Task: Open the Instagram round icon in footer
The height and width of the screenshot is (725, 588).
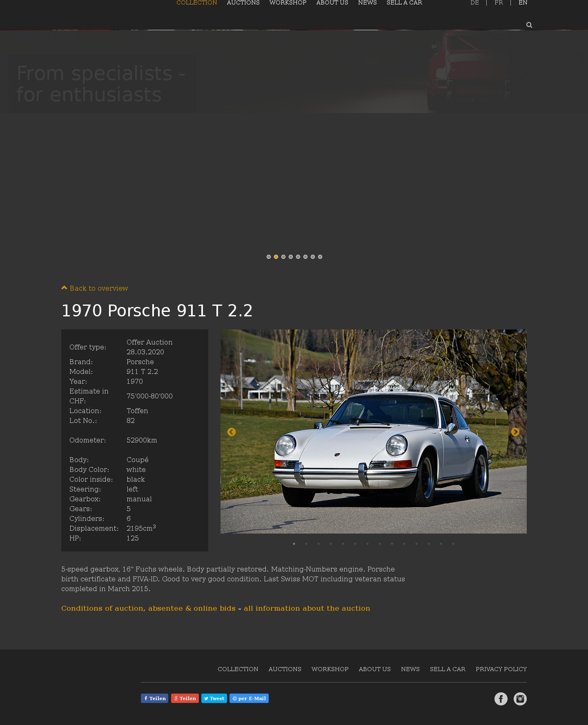Action: 520,699
